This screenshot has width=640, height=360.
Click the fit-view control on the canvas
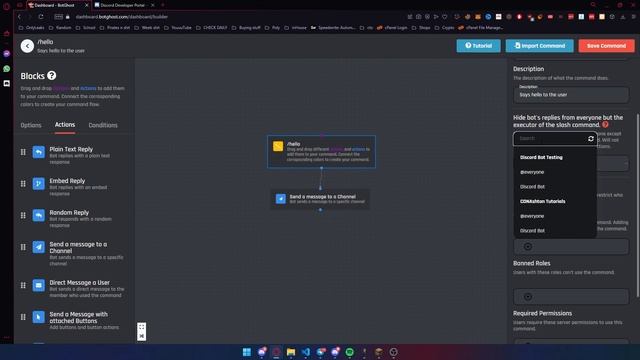tap(141, 327)
